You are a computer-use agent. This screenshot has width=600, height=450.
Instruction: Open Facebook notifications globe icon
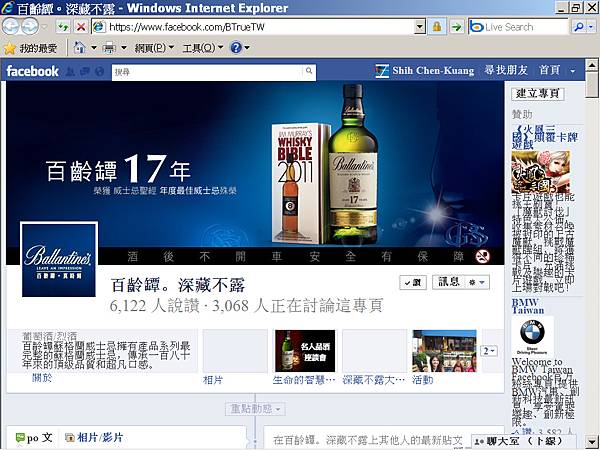(x=99, y=71)
